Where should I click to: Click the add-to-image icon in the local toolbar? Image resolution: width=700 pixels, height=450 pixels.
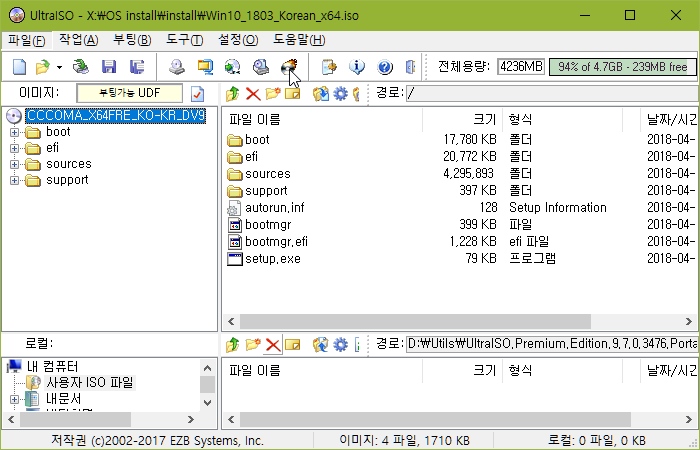(x=320, y=345)
